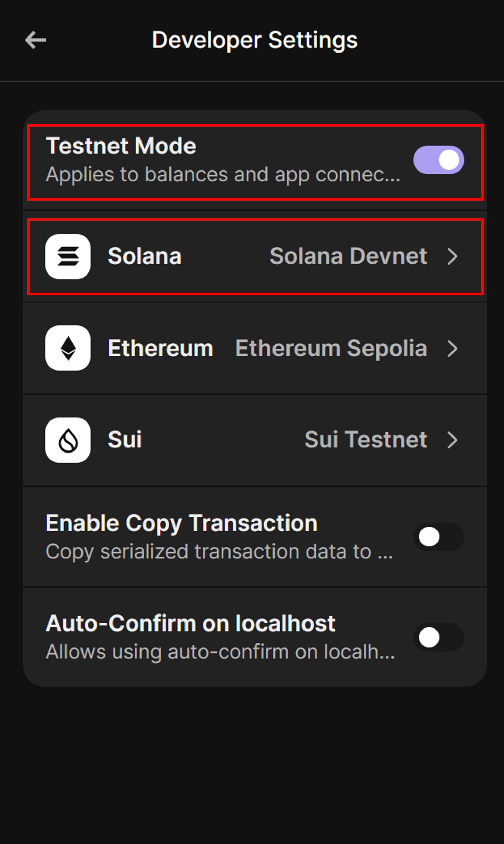The image size is (504, 844).
Task: Expand Solana network options chevron
Action: coord(453,256)
